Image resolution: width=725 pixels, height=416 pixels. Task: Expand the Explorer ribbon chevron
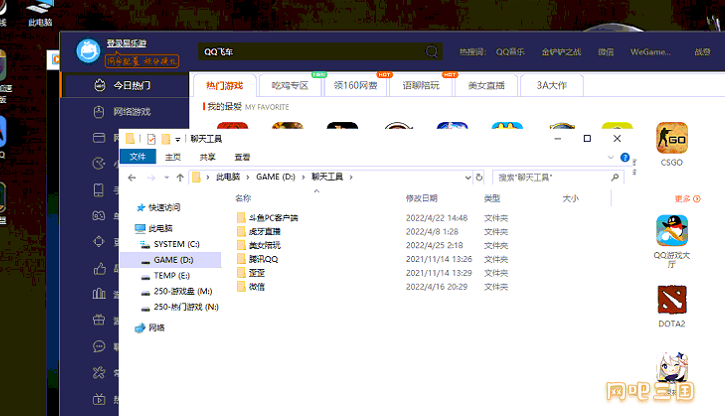pos(610,157)
